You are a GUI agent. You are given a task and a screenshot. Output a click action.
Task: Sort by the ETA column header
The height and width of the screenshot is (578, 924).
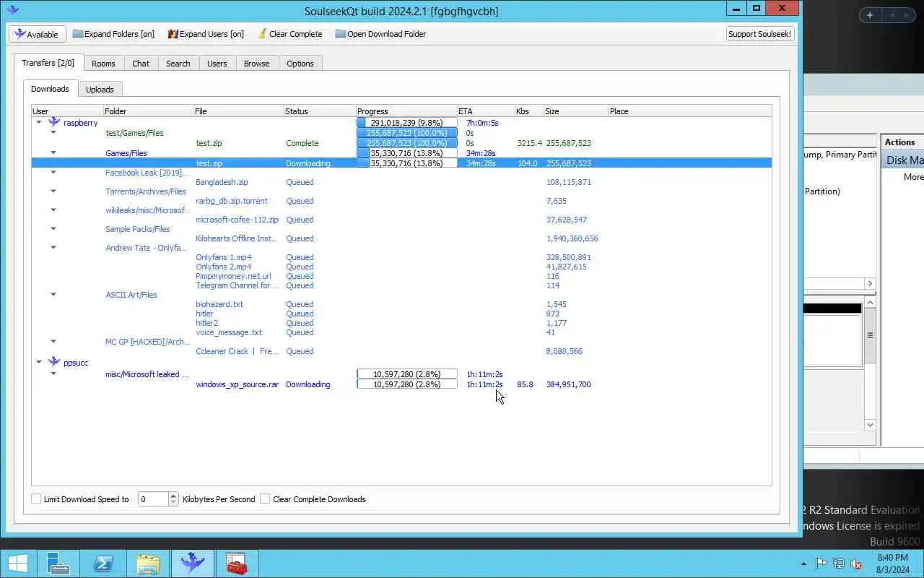(x=486, y=111)
